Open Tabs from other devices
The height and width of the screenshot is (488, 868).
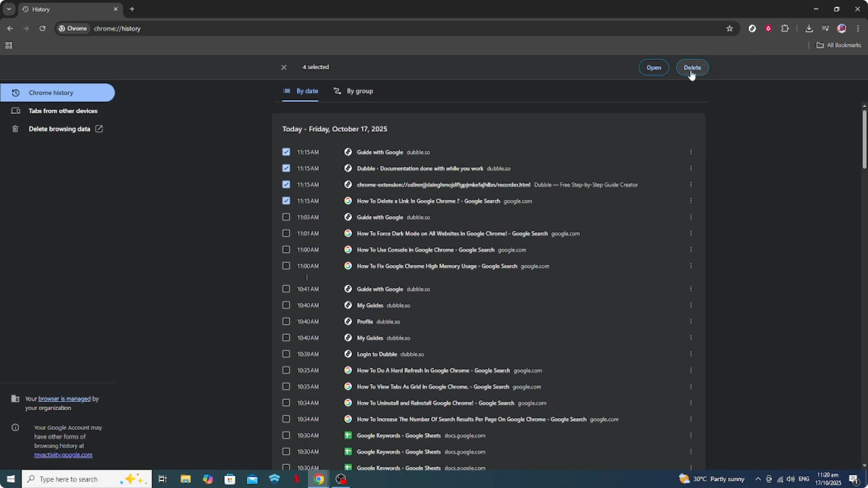coord(63,111)
